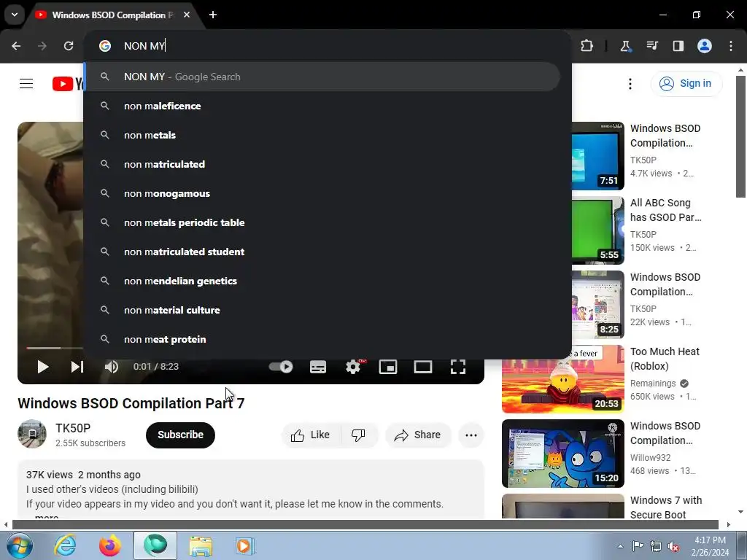Open the TK50P channel avatar
The image size is (747, 560).
32,434
